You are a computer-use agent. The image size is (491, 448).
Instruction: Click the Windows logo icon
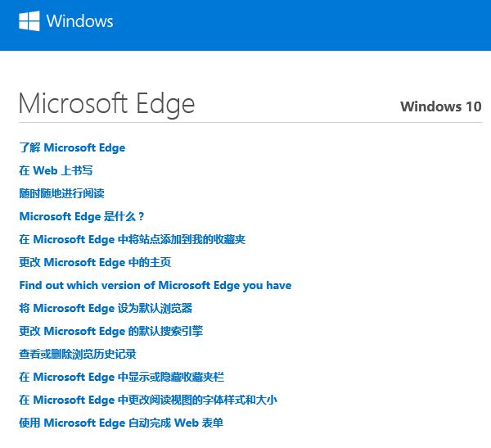29,20
